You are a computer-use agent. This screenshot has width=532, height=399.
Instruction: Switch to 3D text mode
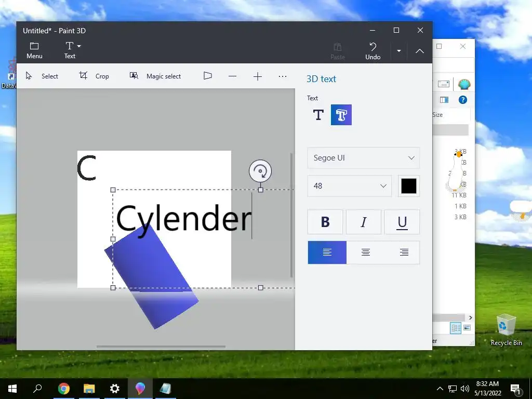341,115
